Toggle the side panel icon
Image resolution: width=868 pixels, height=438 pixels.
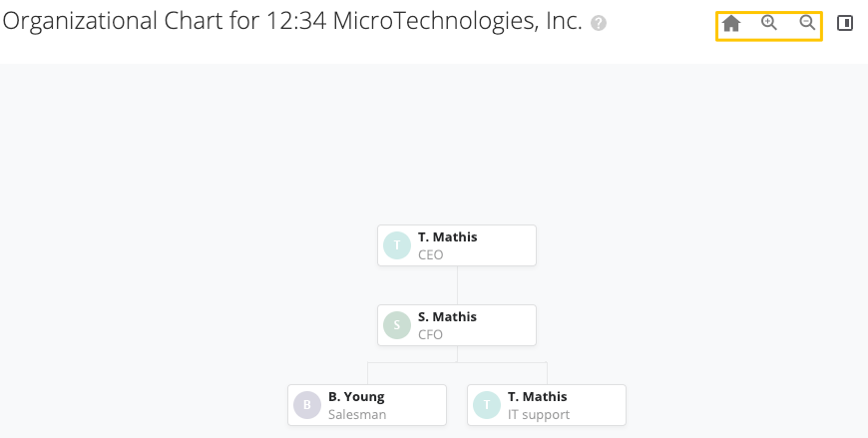845,23
